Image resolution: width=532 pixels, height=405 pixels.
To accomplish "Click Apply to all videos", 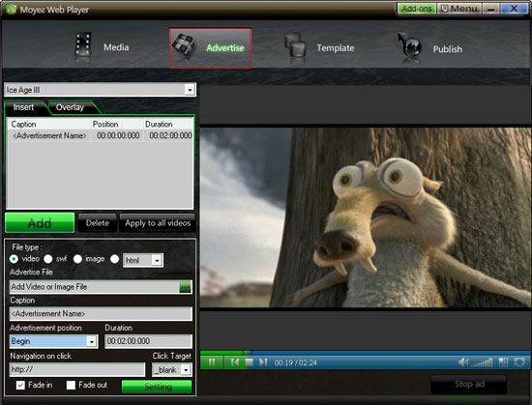I will [x=158, y=223].
